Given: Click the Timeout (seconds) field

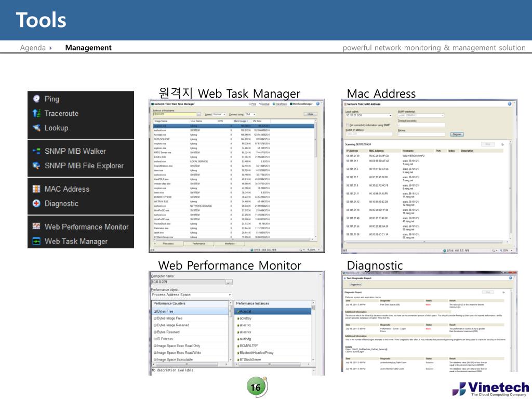Looking at the screenshot, I should [x=421, y=125].
